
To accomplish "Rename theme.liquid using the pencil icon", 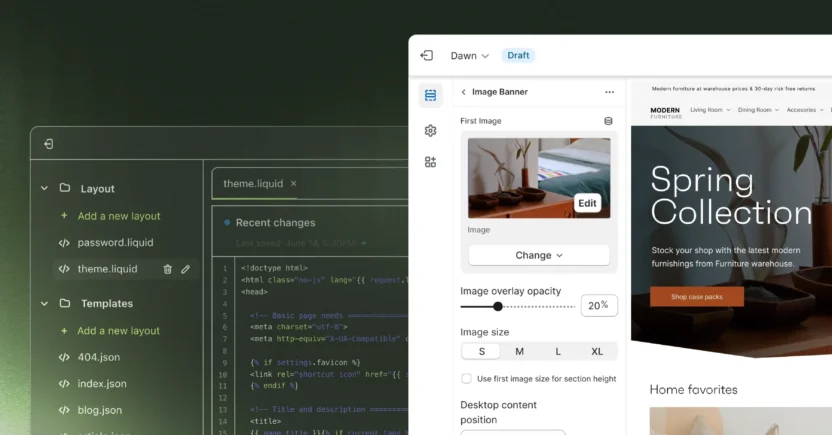I will click(x=185, y=269).
